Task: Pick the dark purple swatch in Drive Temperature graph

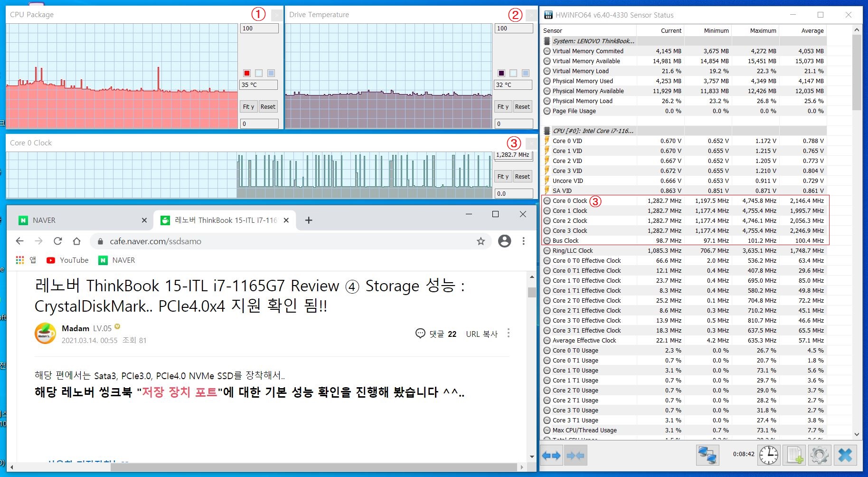Action: coord(501,73)
